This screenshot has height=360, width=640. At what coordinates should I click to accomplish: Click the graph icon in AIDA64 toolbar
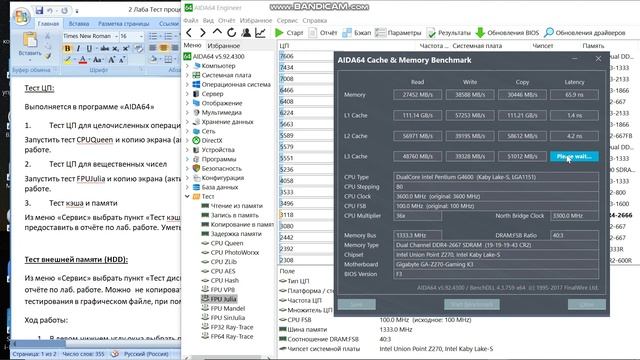[x=260, y=33]
